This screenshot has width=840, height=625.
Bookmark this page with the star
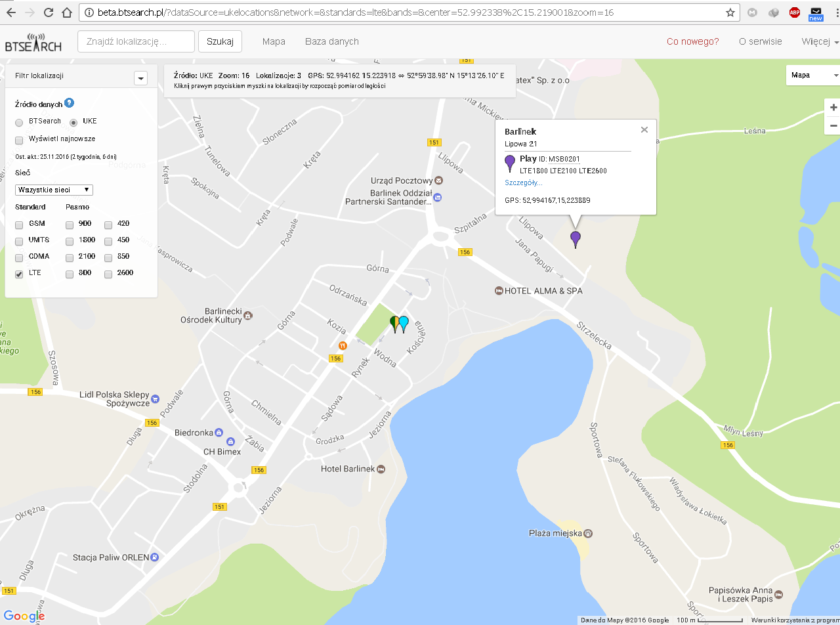pos(730,12)
